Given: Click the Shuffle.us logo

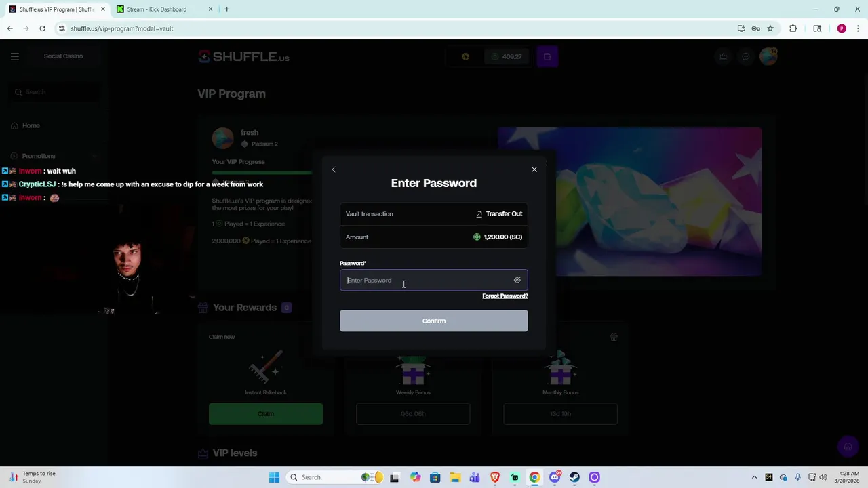Looking at the screenshot, I should [x=244, y=57].
